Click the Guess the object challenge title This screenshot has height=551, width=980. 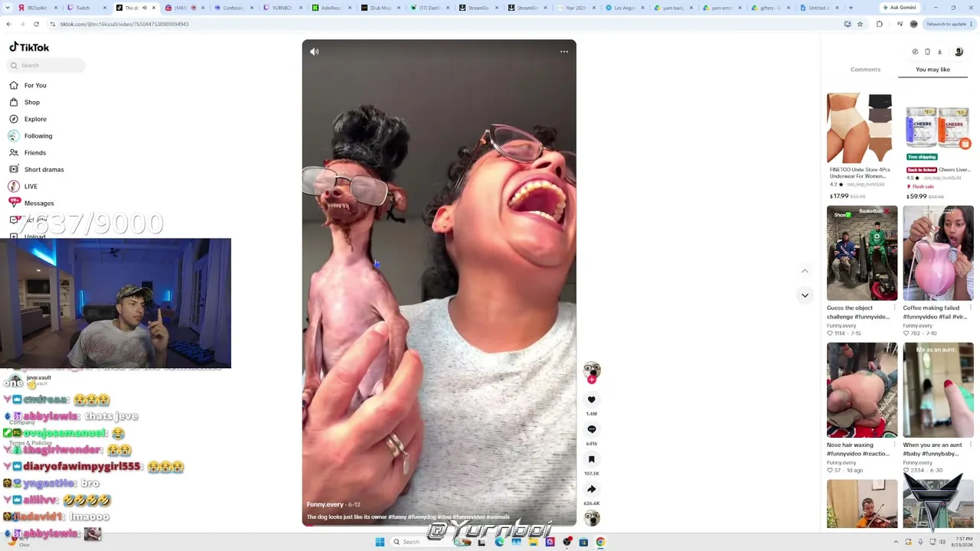857,312
